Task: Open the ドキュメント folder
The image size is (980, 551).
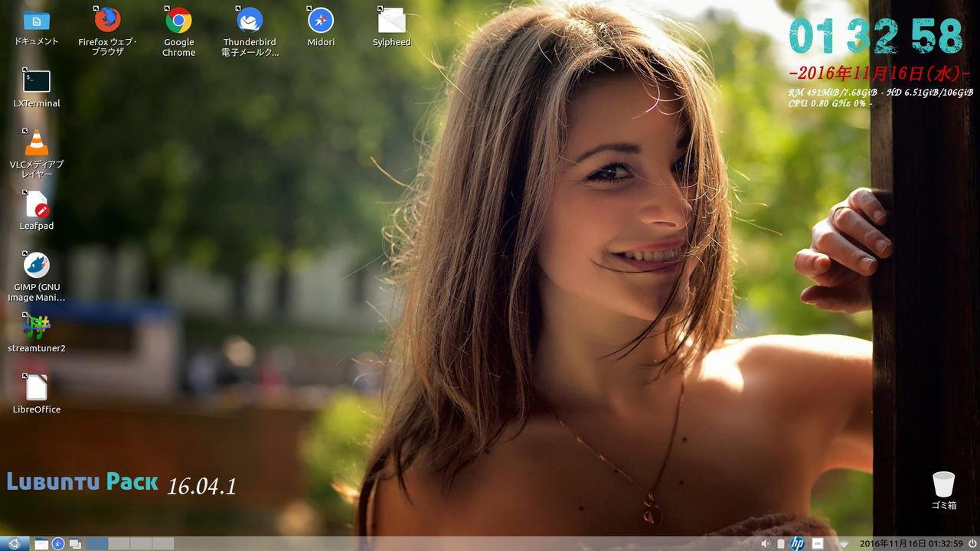Action: (x=37, y=21)
